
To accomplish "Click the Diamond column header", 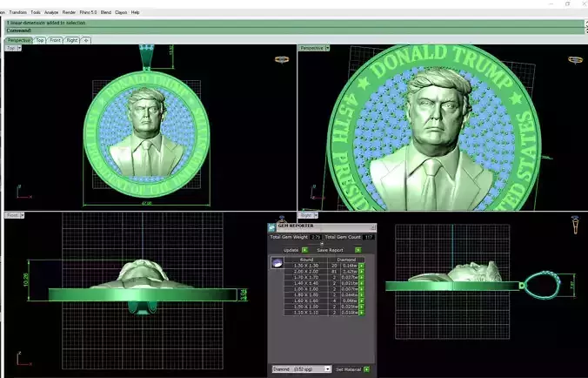I will tap(346, 260).
